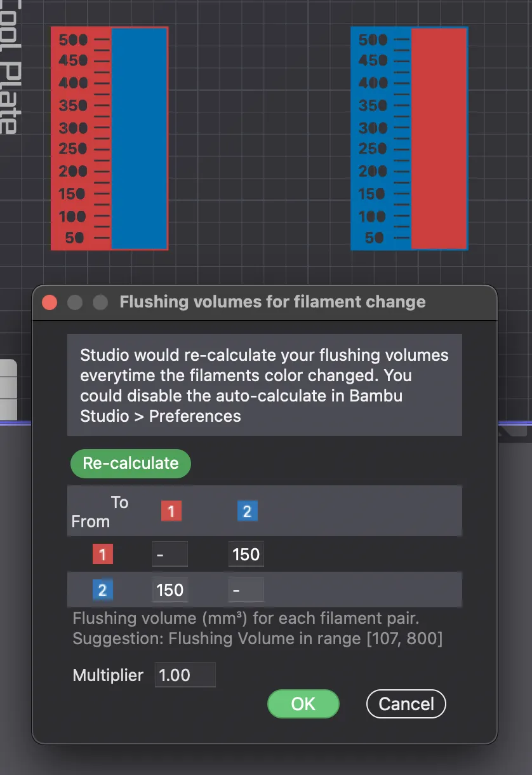Cancel the flushing volumes dialog
The width and height of the screenshot is (532, 775).
(x=406, y=704)
